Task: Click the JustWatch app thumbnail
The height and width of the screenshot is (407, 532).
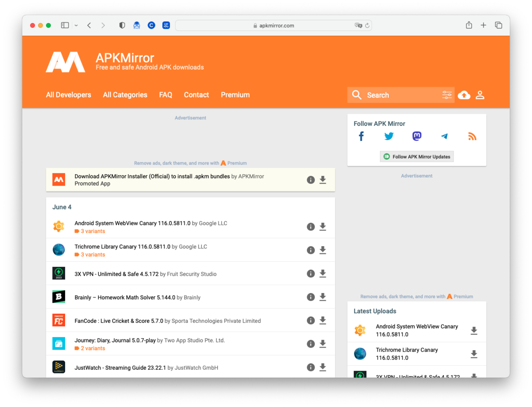Action: [x=59, y=367]
